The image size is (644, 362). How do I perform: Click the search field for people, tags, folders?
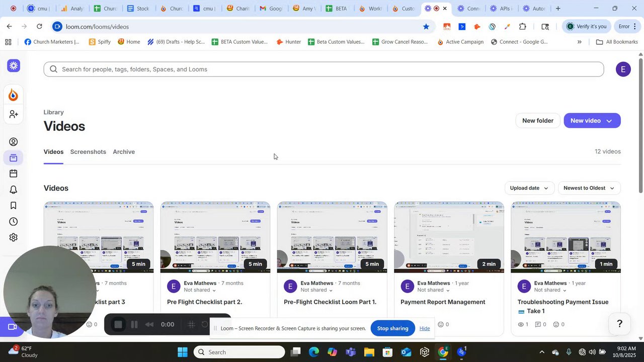point(324,69)
